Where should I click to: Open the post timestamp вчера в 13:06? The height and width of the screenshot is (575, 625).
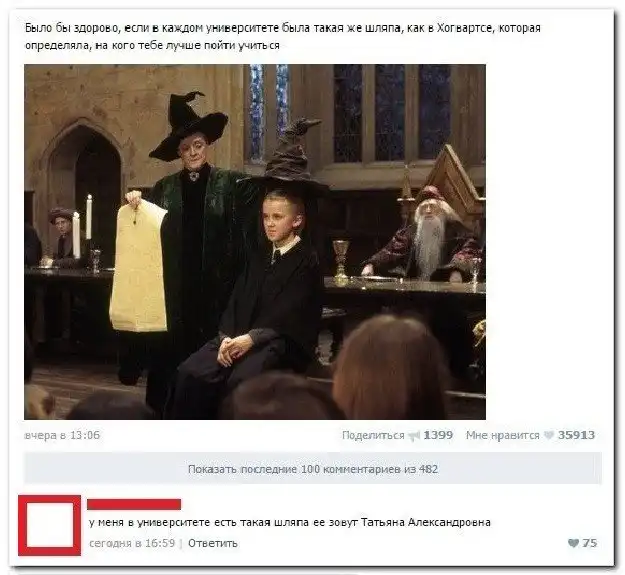pos(62,435)
